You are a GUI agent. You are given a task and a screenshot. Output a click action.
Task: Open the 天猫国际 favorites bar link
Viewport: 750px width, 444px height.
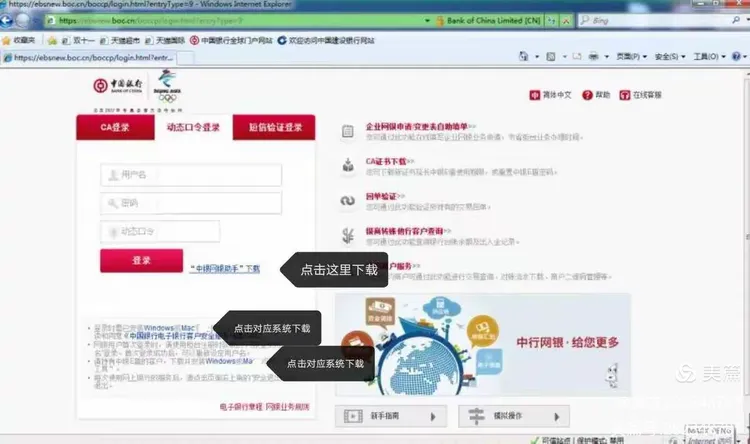coord(165,41)
